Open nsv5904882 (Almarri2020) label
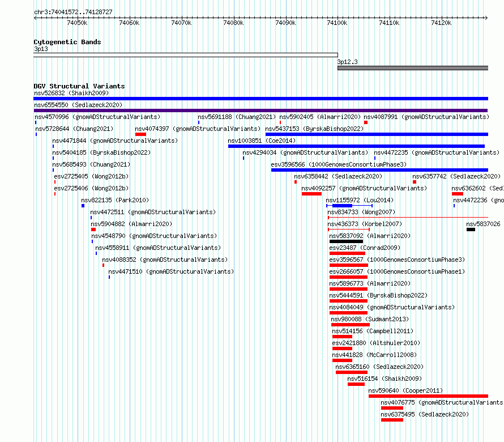504x442 pixels. [x=131, y=224]
